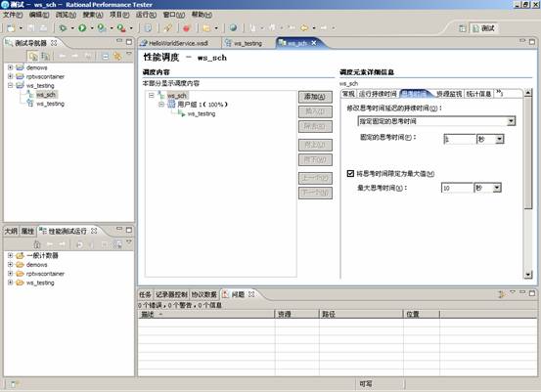Toggle the limit think time to maximum checkbox
541x392 pixels.
(x=350, y=173)
